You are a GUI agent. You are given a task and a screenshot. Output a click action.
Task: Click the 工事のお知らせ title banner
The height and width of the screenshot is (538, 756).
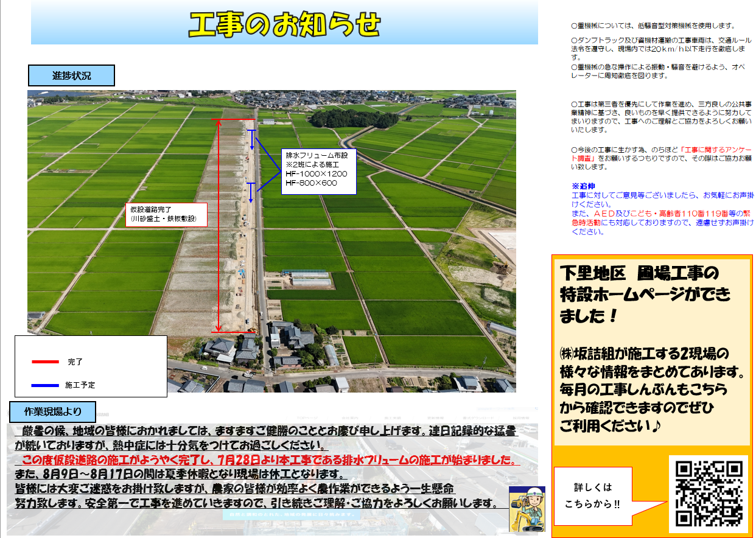[x=284, y=24]
